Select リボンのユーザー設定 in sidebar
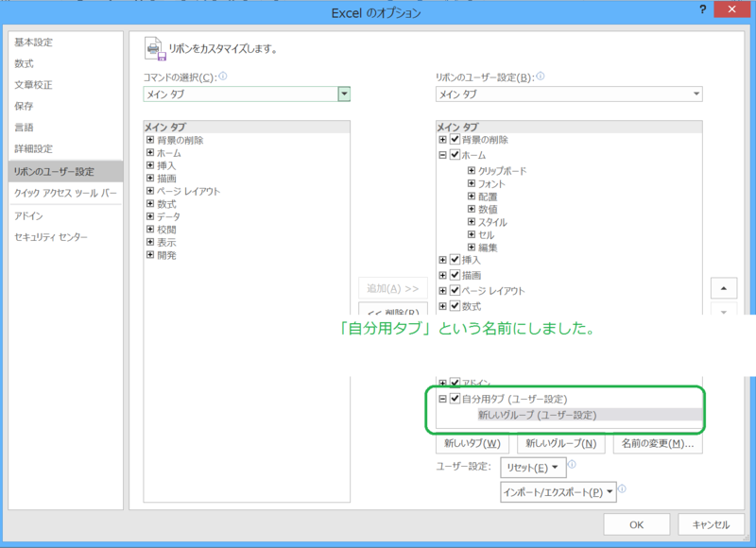This screenshot has height=548, width=756. click(65, 171)
